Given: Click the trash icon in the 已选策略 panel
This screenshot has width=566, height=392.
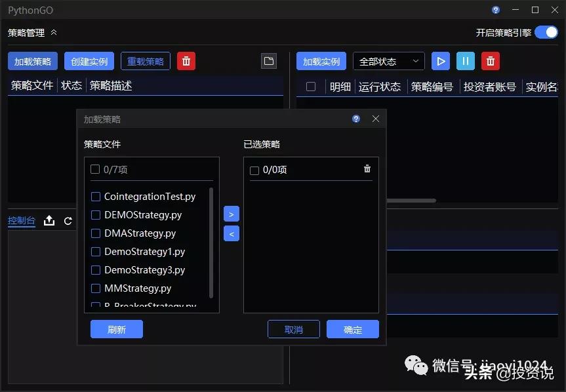Looking at the screenshot, I should 367,168.
